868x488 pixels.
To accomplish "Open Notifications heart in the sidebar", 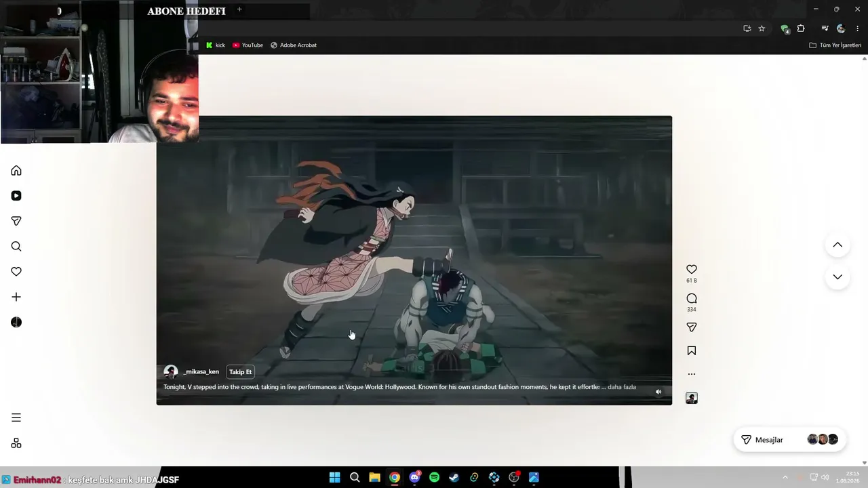I will point(16,272).
